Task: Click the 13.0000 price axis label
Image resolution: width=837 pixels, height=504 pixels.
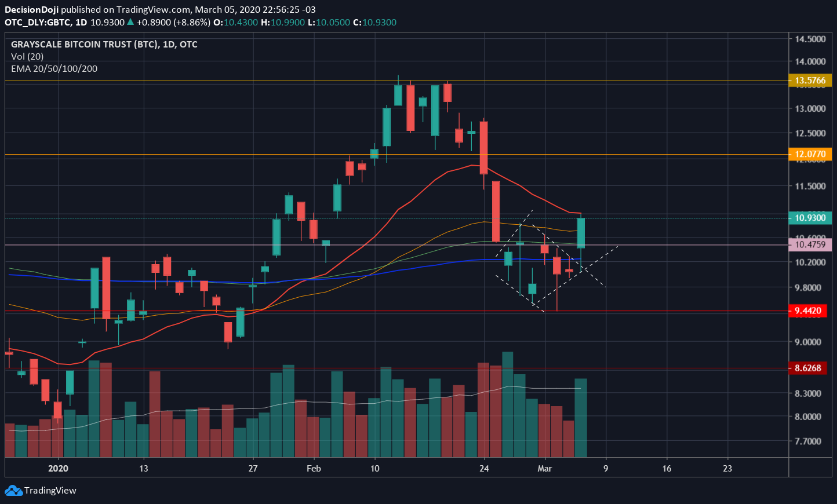Action: click(810, 108)
